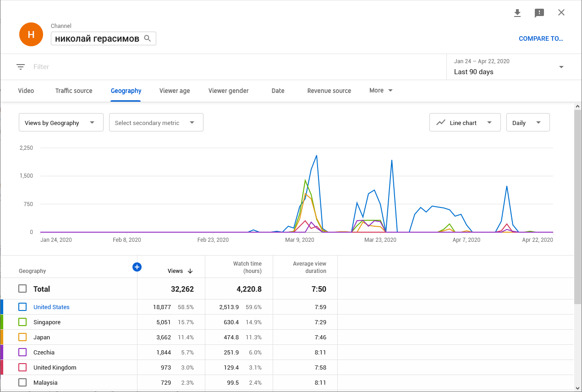
Task: Click the orange channel avatar
Action: point(31,34)
